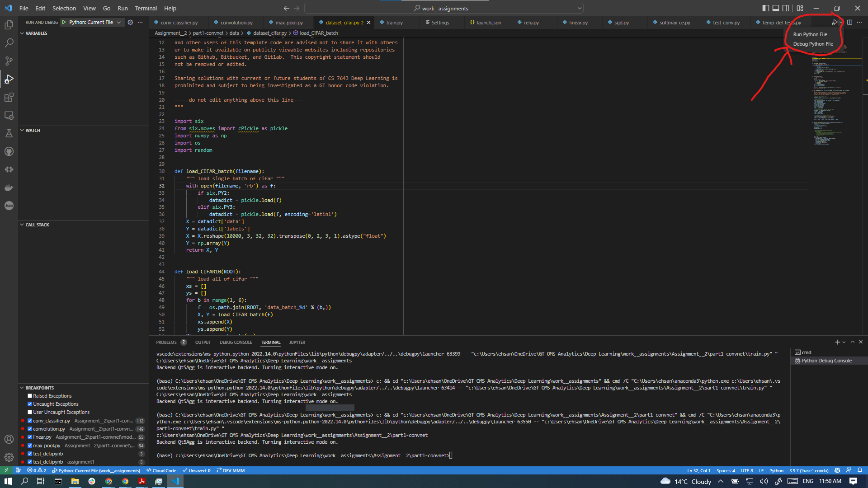Open the GitHub view in activity bar

(9, 151)
